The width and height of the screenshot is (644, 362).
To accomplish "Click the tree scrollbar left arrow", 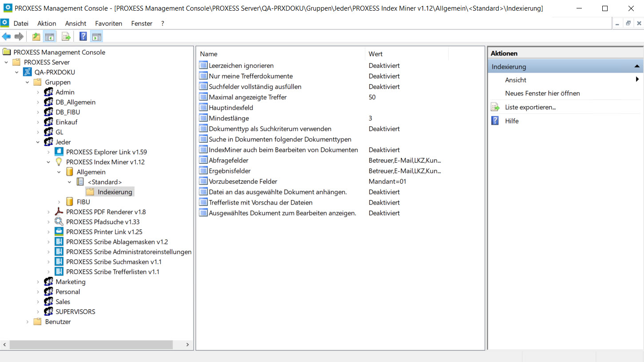I will pyautogui.click(x=4, y=345).
